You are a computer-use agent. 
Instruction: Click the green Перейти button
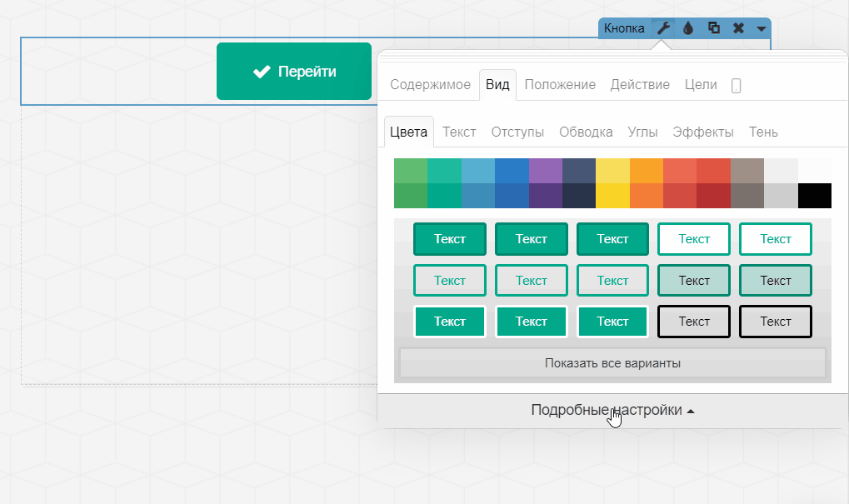294,72
